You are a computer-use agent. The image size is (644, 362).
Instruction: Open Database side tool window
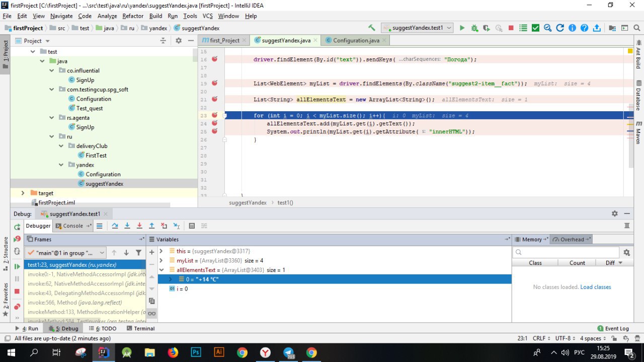pyautogui.click(x=639, y=95)
